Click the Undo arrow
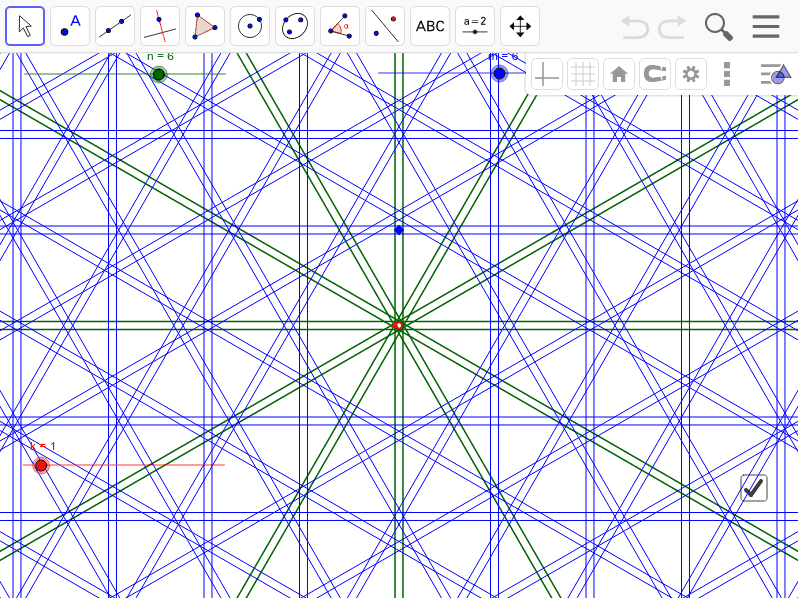 tap(635, 27)
